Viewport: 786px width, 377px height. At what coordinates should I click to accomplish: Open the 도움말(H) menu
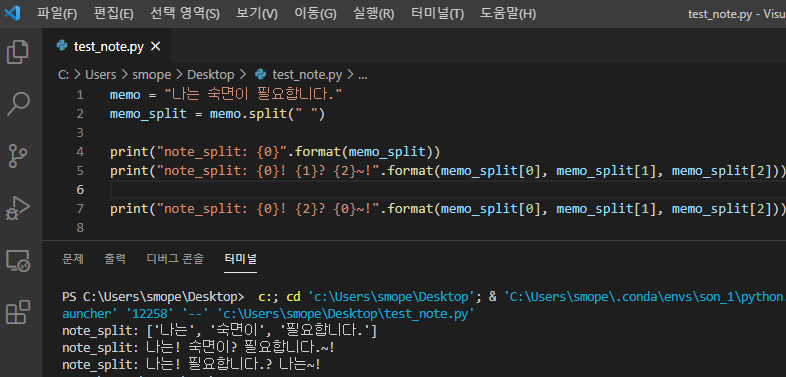pyautogui.click(x=508, y=14)
